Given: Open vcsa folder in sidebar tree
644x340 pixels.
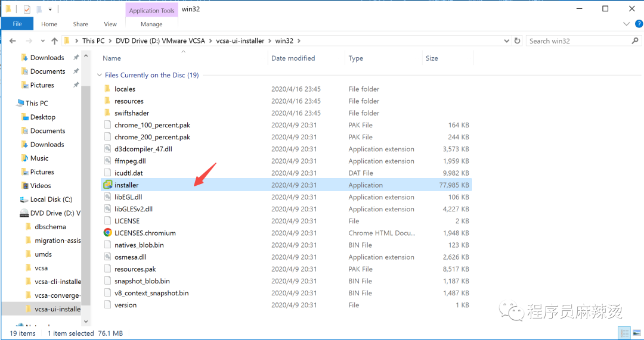Looking at the screenshot, I should pos(36,268).
